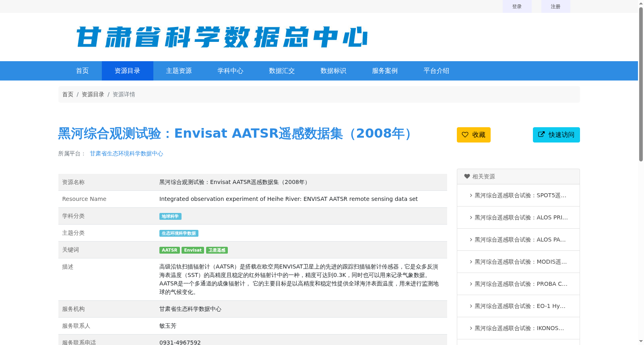Click the AATSR keyword tag
The height and width of the screenshot is (345, 644).
click(x=169, y=250)
